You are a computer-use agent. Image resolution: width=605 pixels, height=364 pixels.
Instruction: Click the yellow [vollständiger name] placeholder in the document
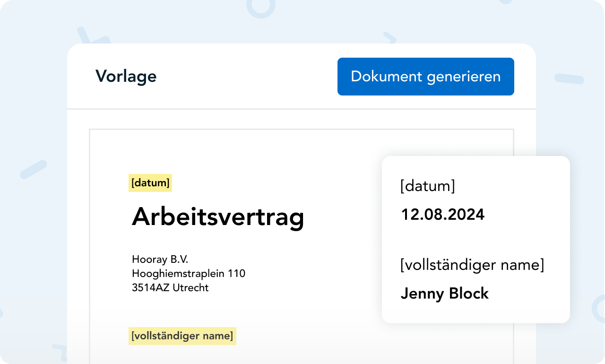click(x=182, y=336)
